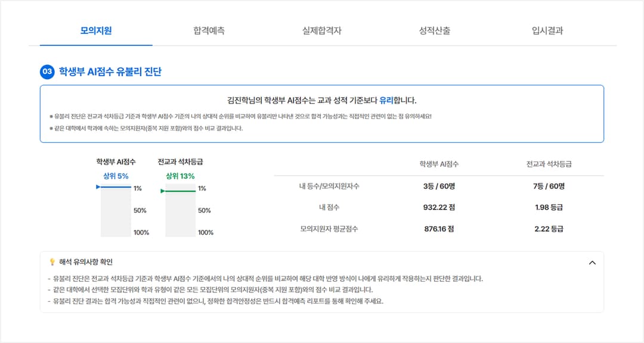Go to the 입시결과 tab

tap(547, 31)
